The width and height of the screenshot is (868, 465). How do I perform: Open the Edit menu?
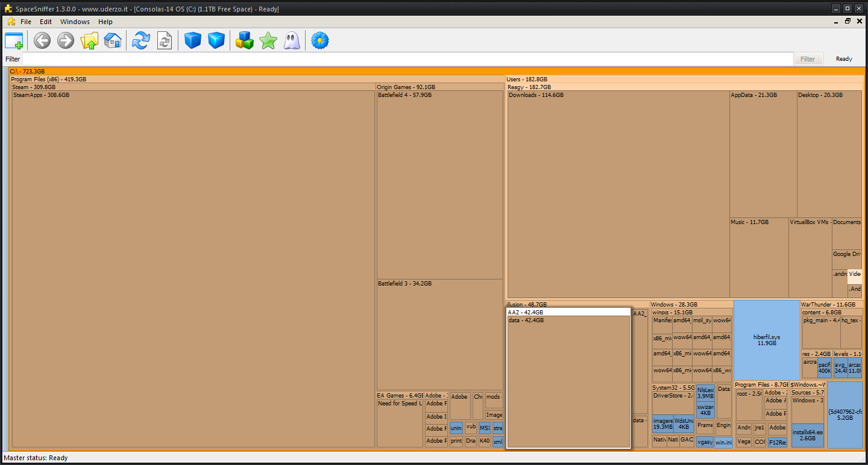click(x=46, y=22)
